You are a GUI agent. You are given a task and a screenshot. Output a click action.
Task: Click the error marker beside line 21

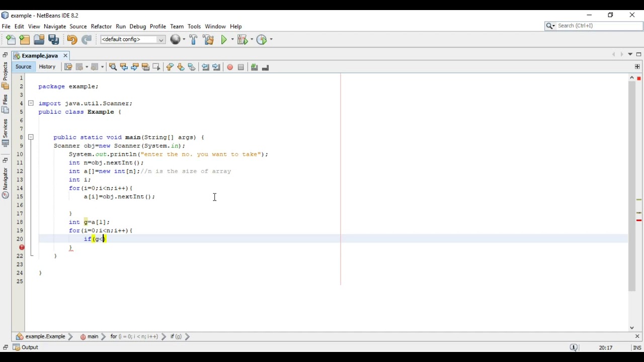(x=22, y=247)
